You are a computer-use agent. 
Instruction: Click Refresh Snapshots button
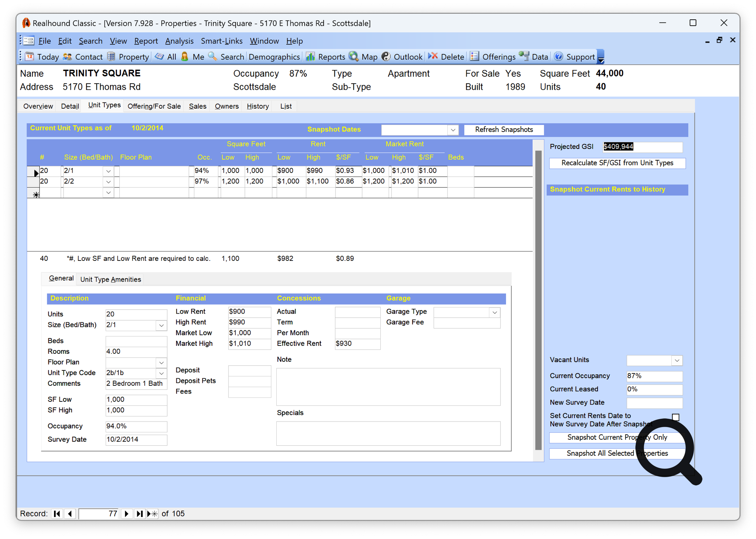(504, 130)
